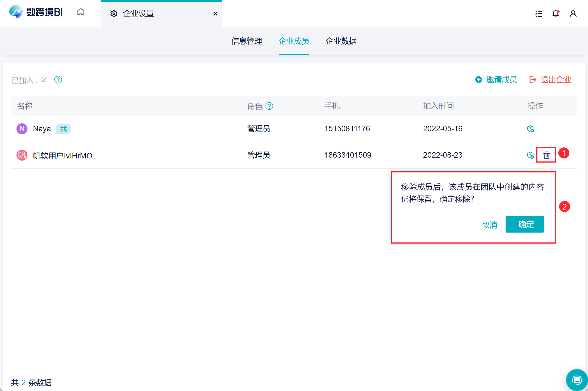Open the customer support chat bubble
The image size is (588, 391).
click(576, 380)
